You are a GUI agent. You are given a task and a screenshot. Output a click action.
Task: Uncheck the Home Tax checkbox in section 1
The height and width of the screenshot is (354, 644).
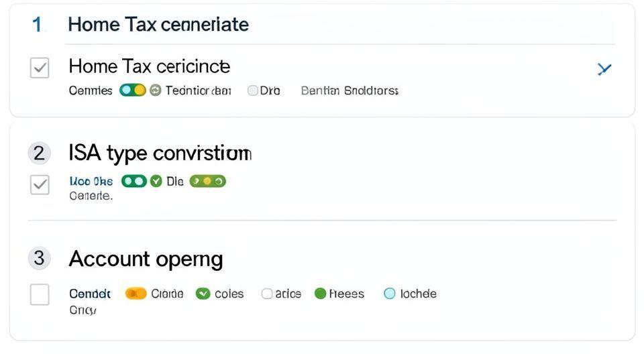coord(40,68)
